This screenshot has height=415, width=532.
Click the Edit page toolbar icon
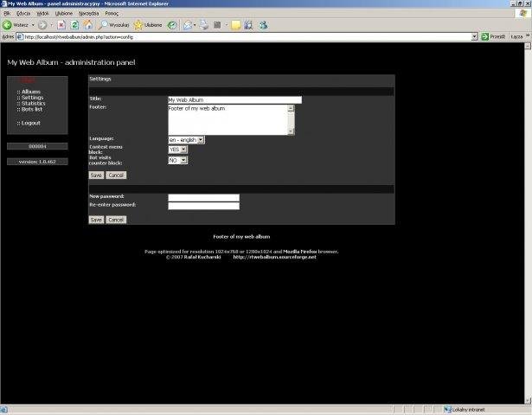pos(217,25)
